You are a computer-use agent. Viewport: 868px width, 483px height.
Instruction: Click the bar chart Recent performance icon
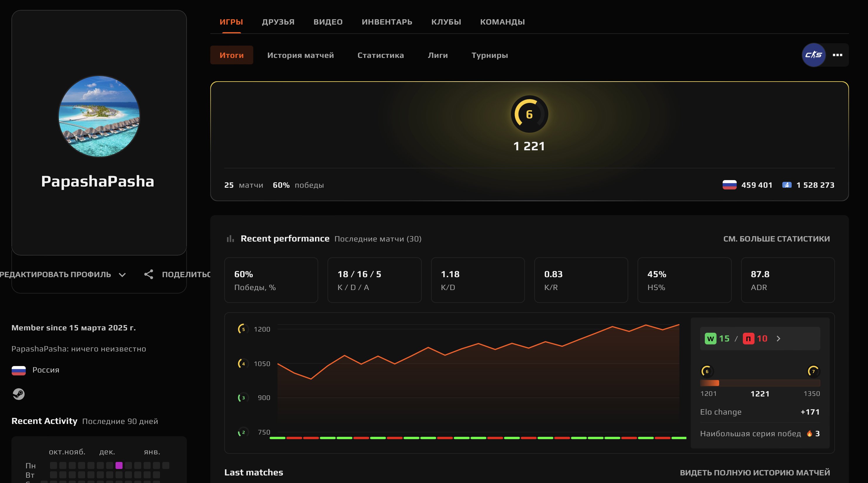click(x=230, y=239)
